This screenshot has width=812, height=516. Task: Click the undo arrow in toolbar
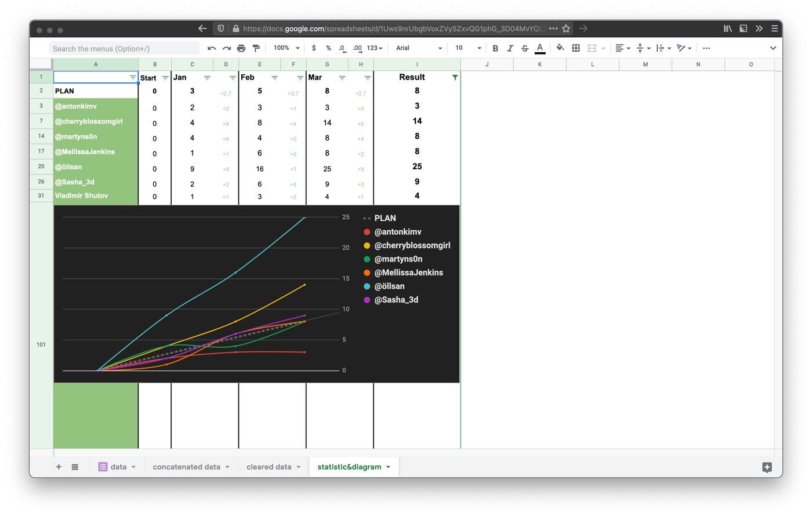pyautogui.click(x=212, y=48)
